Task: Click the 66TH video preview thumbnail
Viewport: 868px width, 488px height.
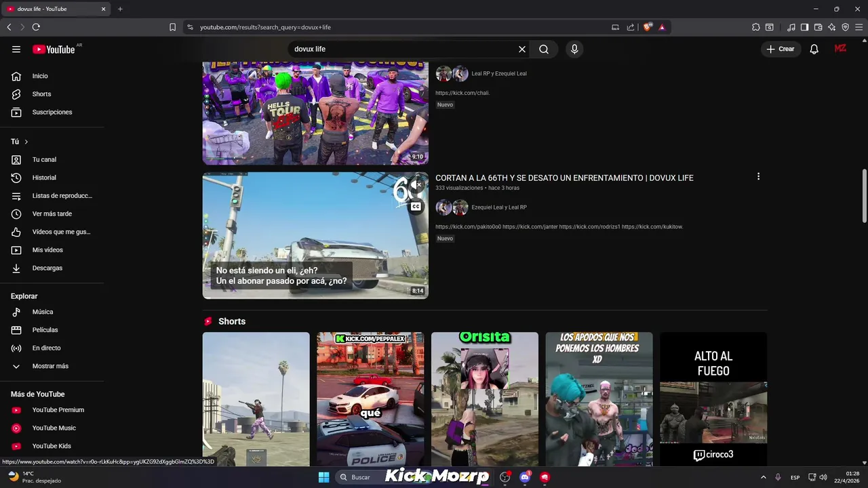Action: pos(315,235)
